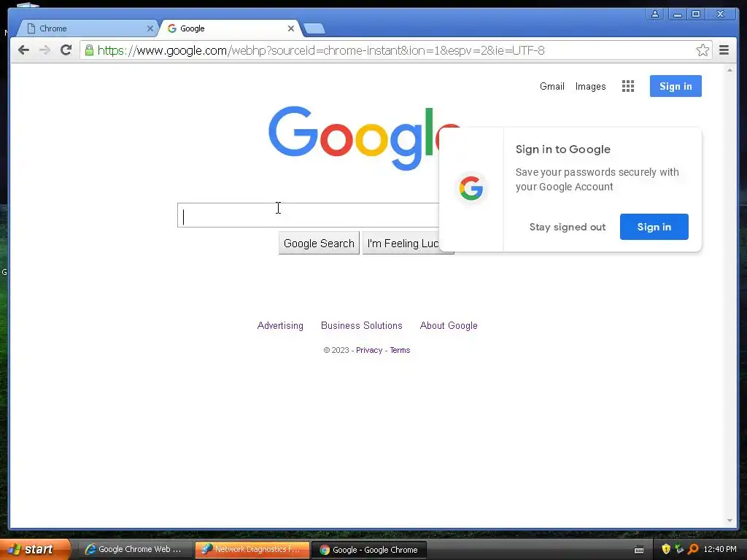Click Sign in inside the popup
The image size is (747, 560).
tap(654, 227)
